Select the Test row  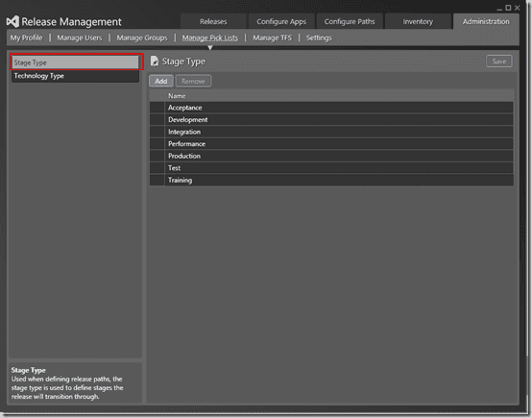point(331,168)
